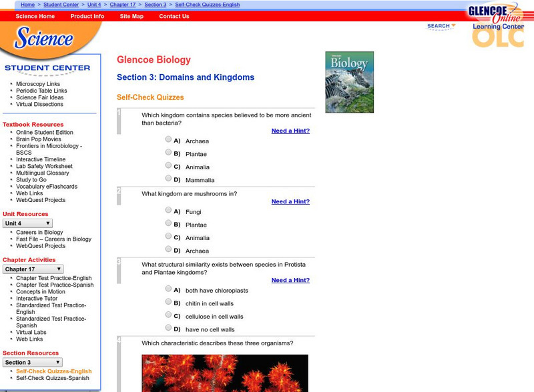This screenshot has height=392, width=534.
Task: Choose 'have no cell walls' for question 3
Action: pyautogui.click(x=168, y=327)
